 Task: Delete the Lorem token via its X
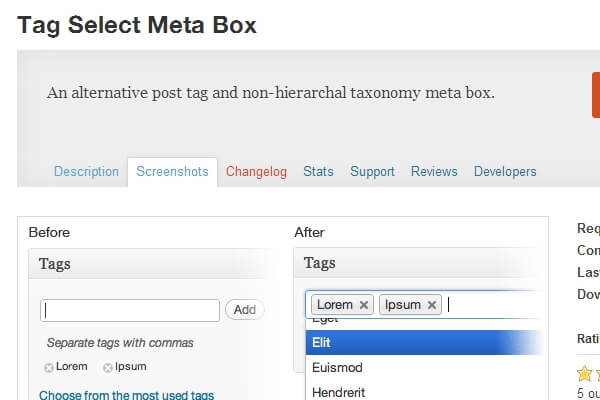[364, 305]
